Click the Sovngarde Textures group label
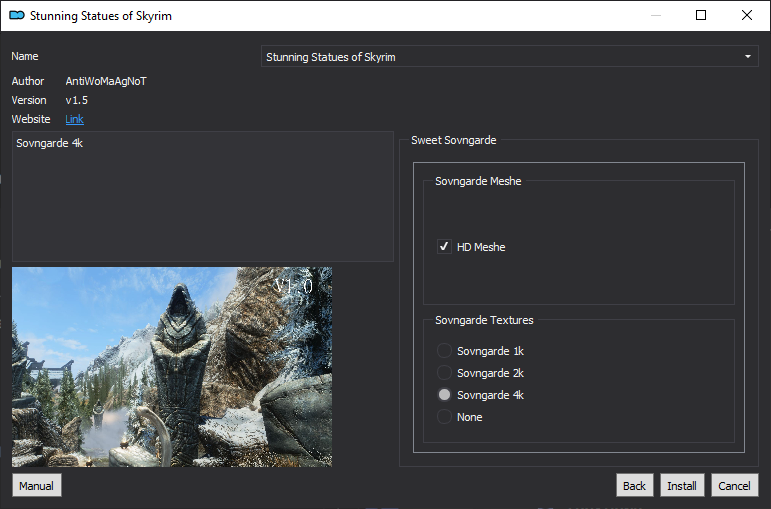The width and height of the screenshot is (771, 509). pos(484,320)
